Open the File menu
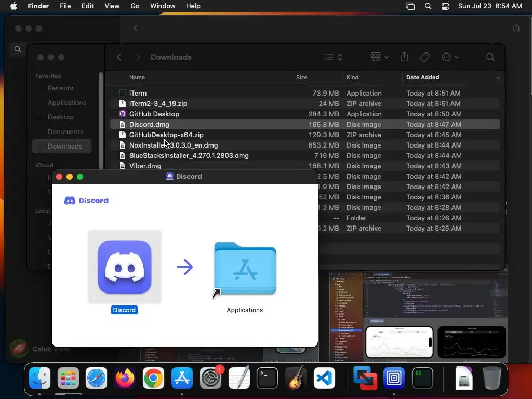 click(65, 6)
